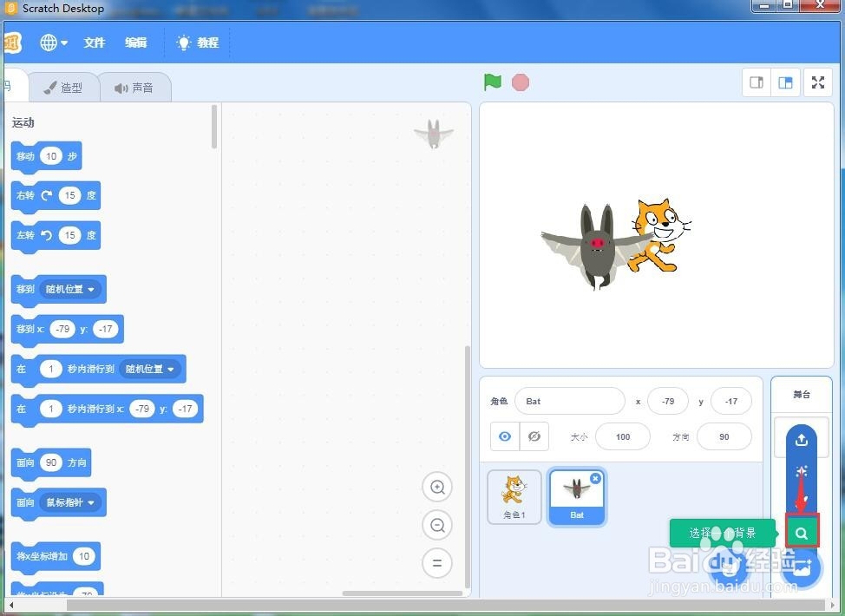Click sprite y field showing -17

pos(730,402)
